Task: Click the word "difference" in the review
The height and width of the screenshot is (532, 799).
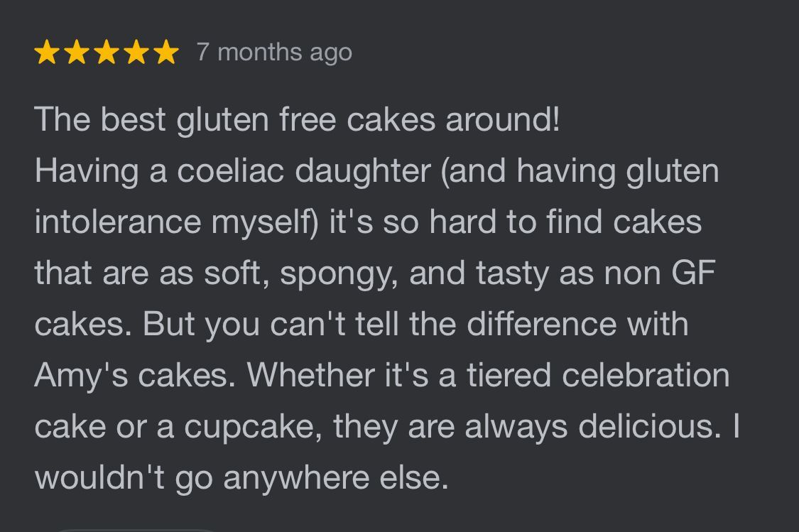Action: [542, 324]
